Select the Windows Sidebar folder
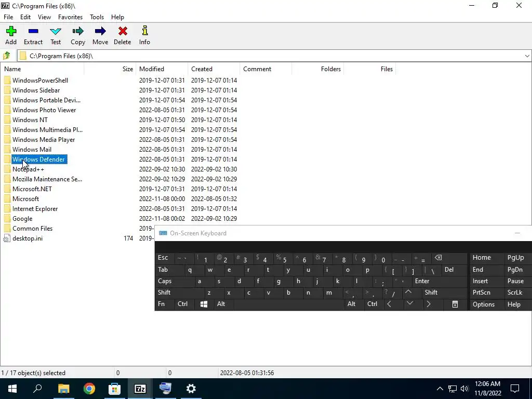This screenshot has width=532, height=399. coord(36,90)
